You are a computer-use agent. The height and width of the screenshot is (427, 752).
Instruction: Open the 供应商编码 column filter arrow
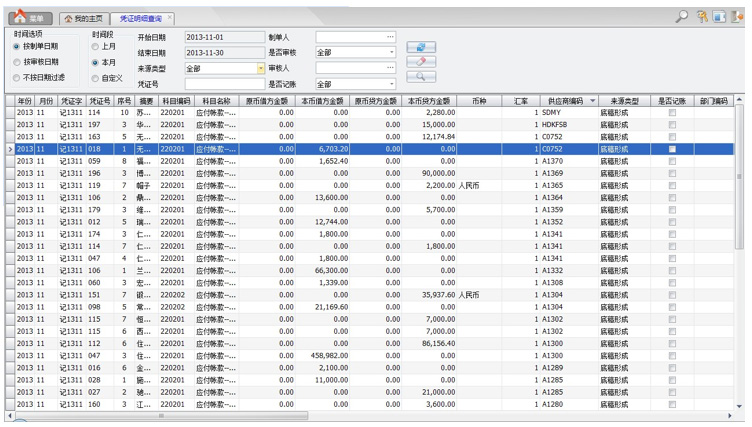coord(593,101)
